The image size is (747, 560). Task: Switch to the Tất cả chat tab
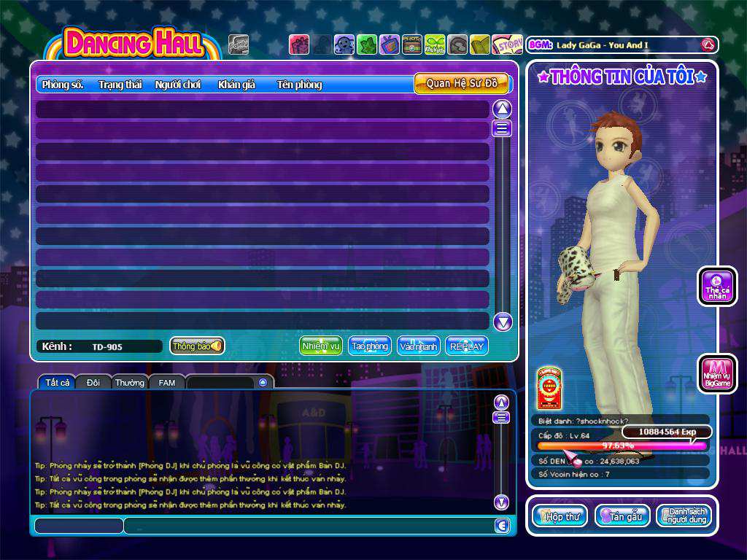(x=57, y=382)
